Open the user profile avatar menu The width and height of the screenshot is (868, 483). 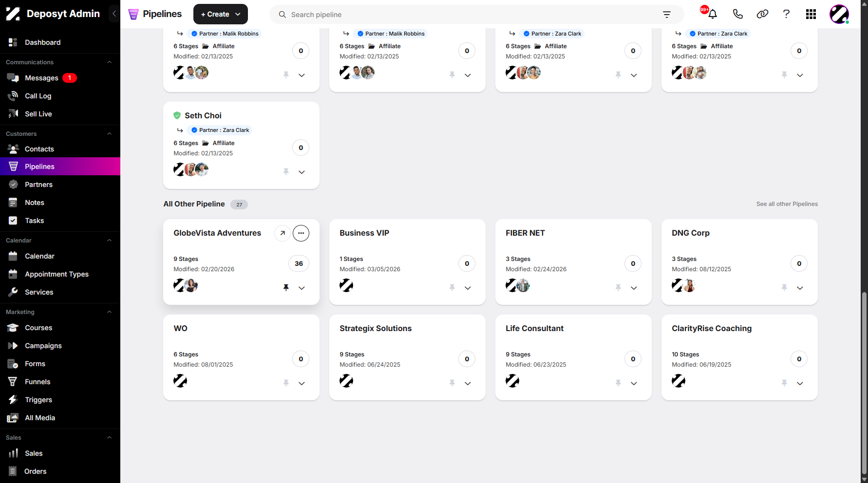tap(839, 14)
